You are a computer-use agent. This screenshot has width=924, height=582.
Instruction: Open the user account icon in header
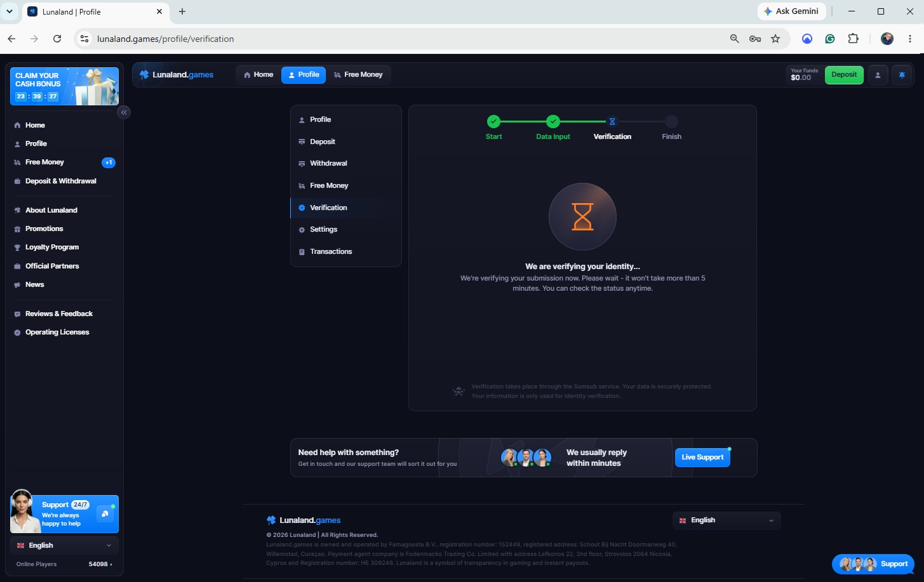[878, 75]
